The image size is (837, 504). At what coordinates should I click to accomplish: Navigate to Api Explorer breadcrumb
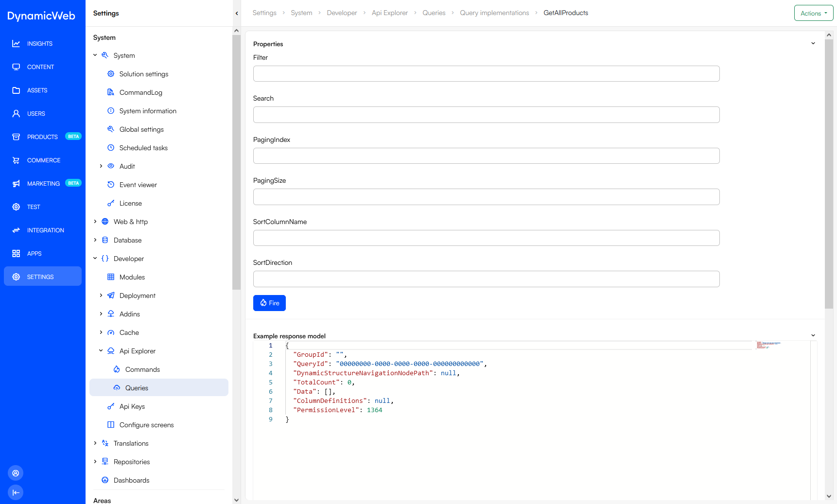pyautogui.click(x=390, y=13)
